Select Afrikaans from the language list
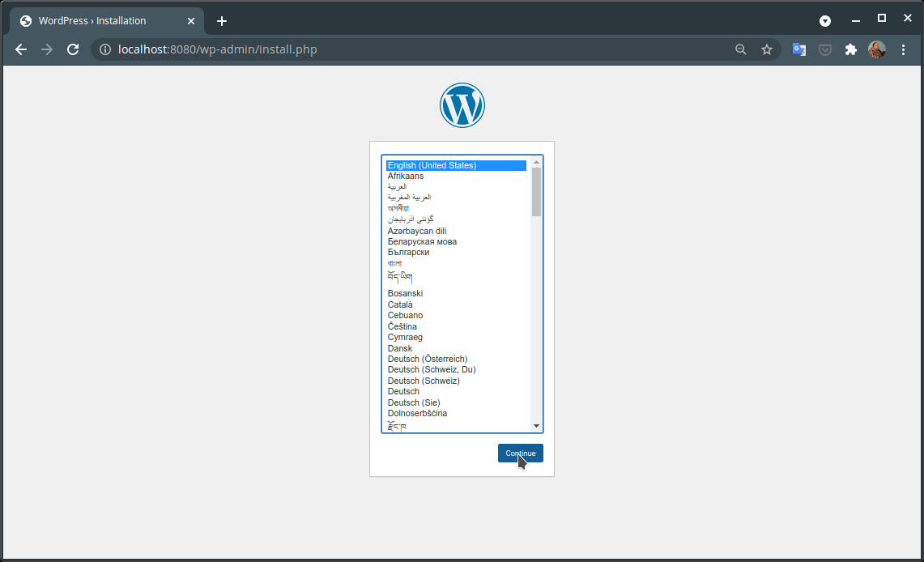Screen dimensions: 924x562 (406, 176)
